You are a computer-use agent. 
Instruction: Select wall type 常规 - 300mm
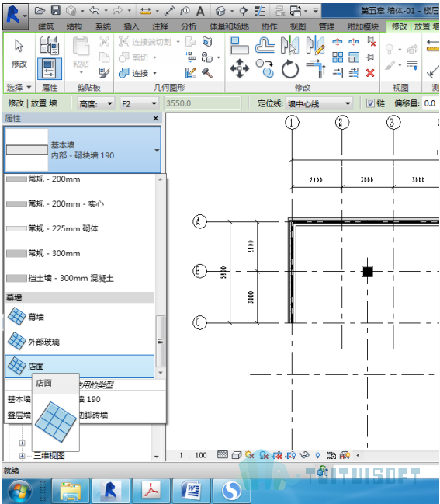pos(80,253)
